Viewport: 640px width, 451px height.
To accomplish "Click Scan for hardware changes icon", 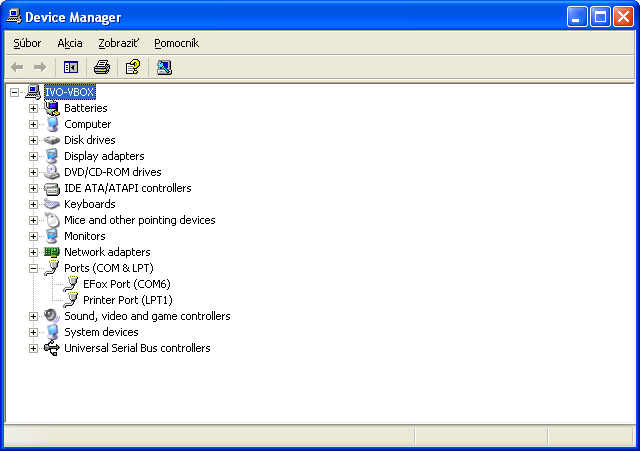I will (x=164, y=67).
